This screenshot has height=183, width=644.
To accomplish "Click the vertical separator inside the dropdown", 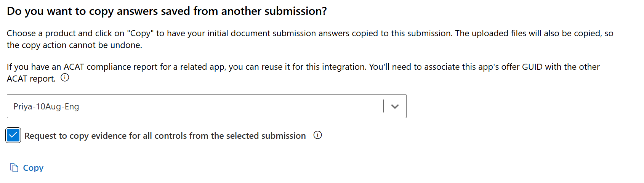I will pos(383,106).
